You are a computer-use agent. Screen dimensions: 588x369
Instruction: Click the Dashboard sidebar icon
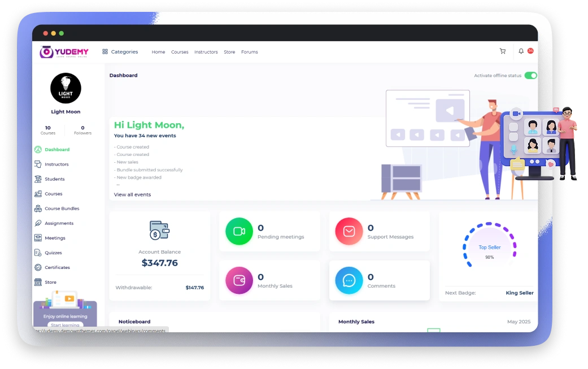tap(38, 150)
